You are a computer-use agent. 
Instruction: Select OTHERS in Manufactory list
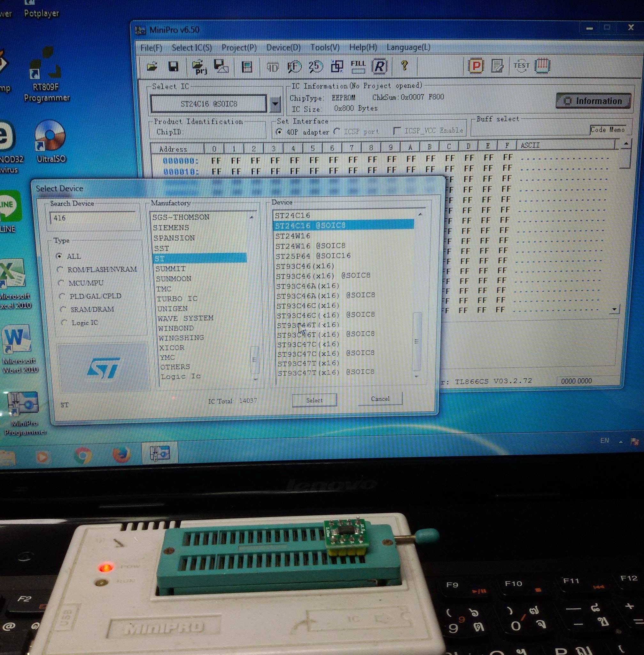(x=175, y=367)
